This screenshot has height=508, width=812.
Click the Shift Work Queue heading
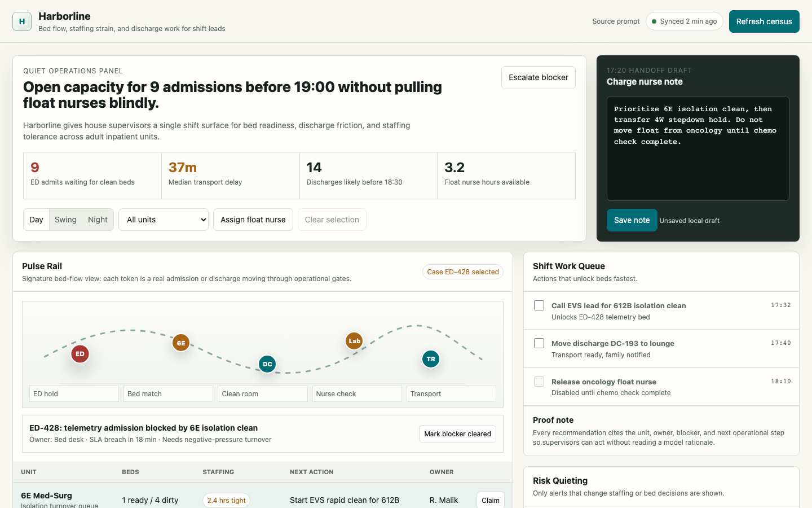click(569, 266)
